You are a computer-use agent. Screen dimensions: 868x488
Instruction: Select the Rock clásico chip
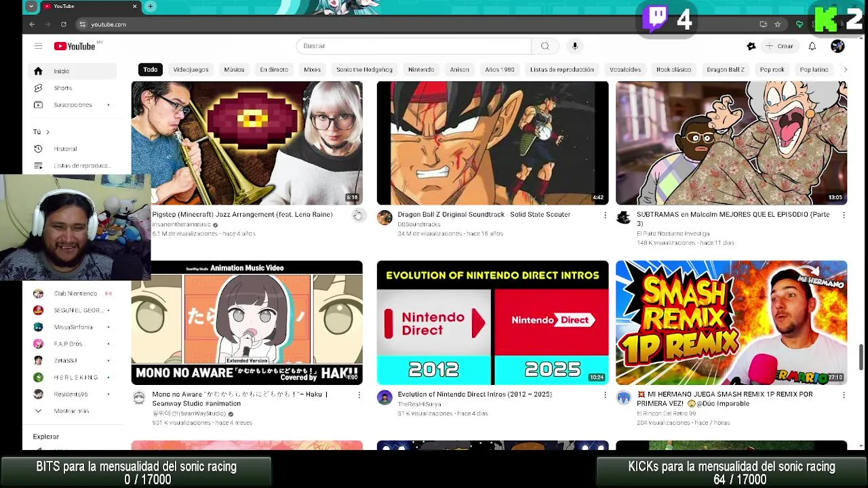click(673, 69)
